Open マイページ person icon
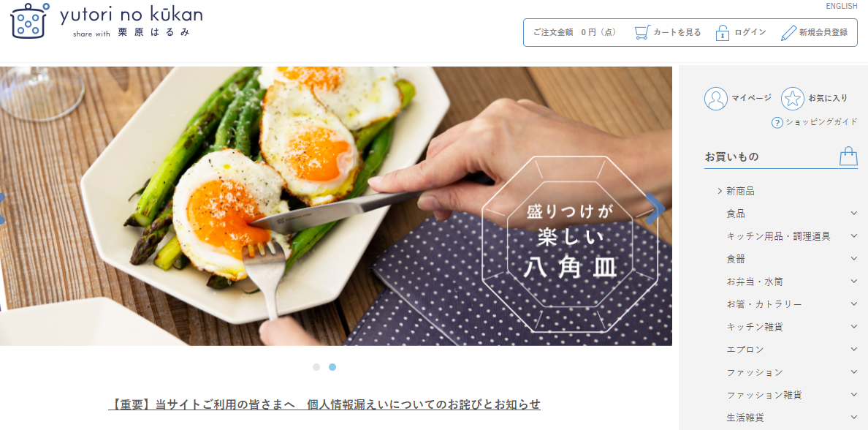The image size is (868, 430). coord(716,98)
